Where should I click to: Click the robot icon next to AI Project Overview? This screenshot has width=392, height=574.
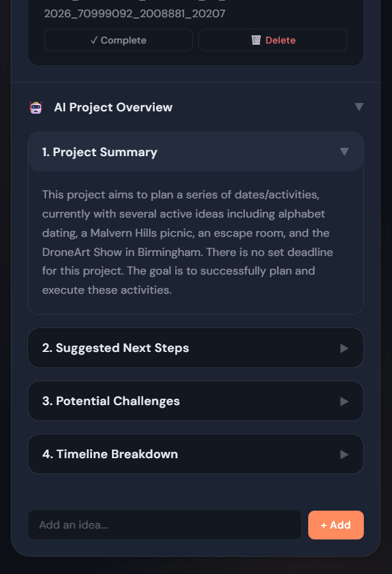click(35, 107)
